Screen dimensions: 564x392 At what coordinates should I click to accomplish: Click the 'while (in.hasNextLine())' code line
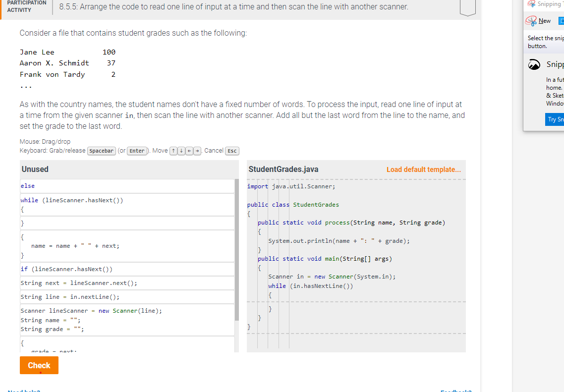310,286
